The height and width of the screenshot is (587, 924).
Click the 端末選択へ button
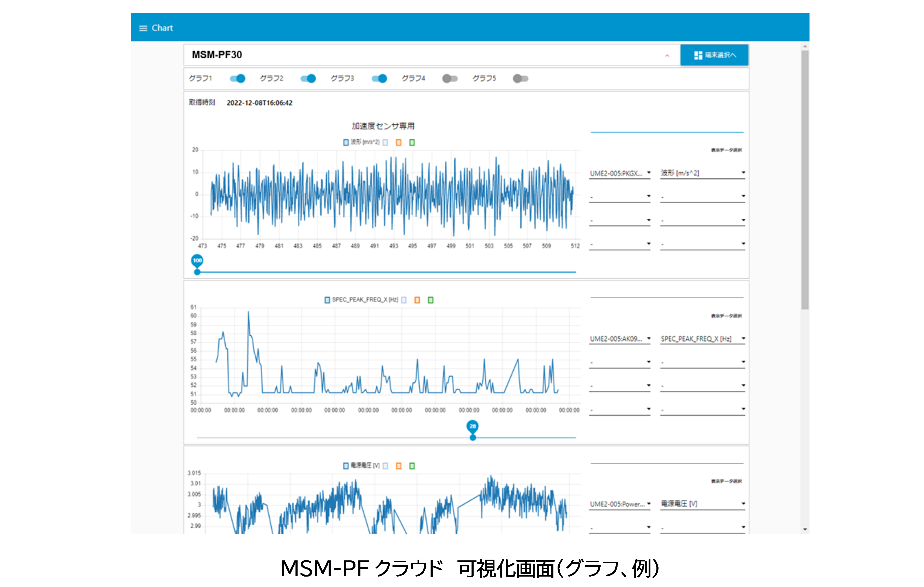[x=714, y=55]
